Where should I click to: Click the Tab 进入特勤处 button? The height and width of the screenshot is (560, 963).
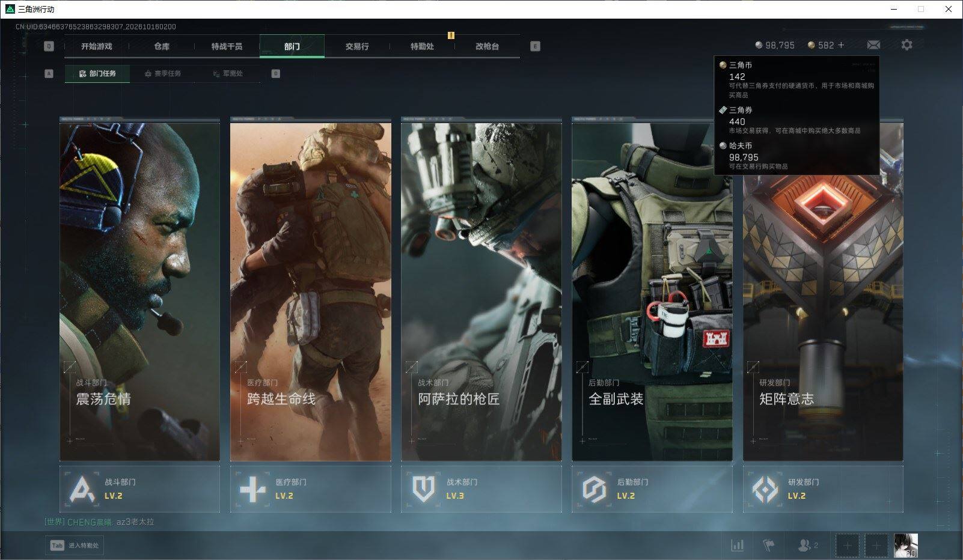point(75,546)
